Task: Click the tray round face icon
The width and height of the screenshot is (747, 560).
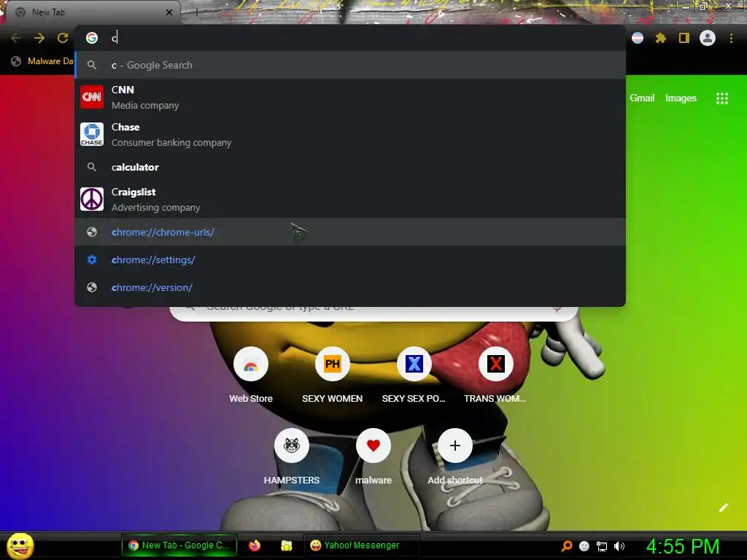Action: point(584,545)
